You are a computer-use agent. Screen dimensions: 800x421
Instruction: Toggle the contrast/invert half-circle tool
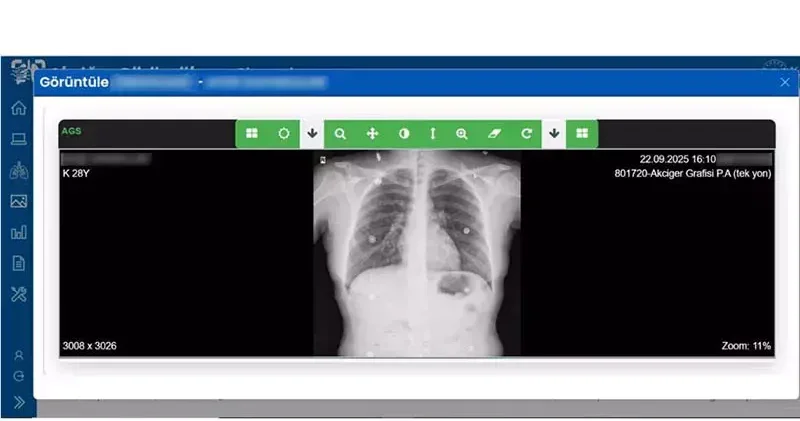click(x=404, y=133)
